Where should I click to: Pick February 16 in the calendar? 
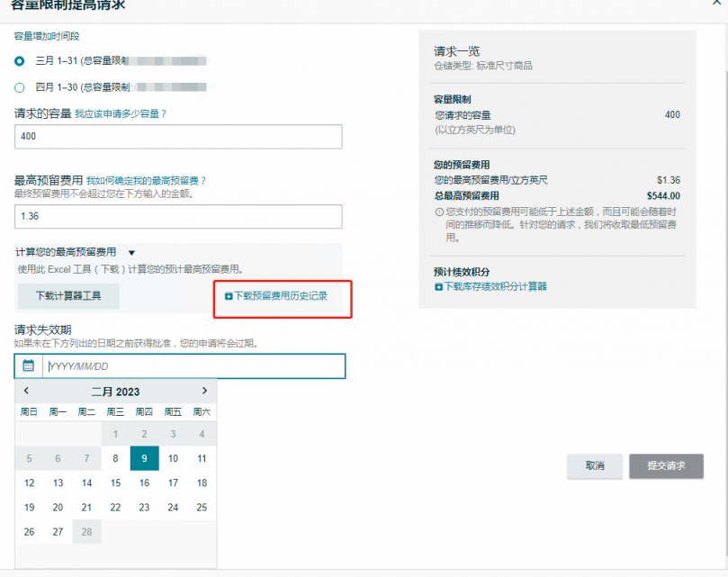pyautogui.click(x=144, y=483)
